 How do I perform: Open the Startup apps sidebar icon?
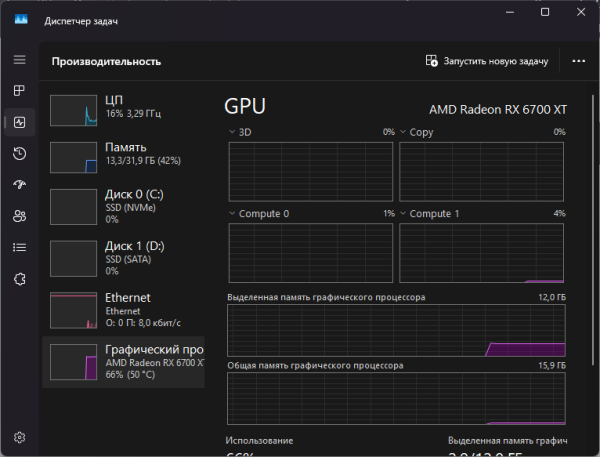(19, 184)
